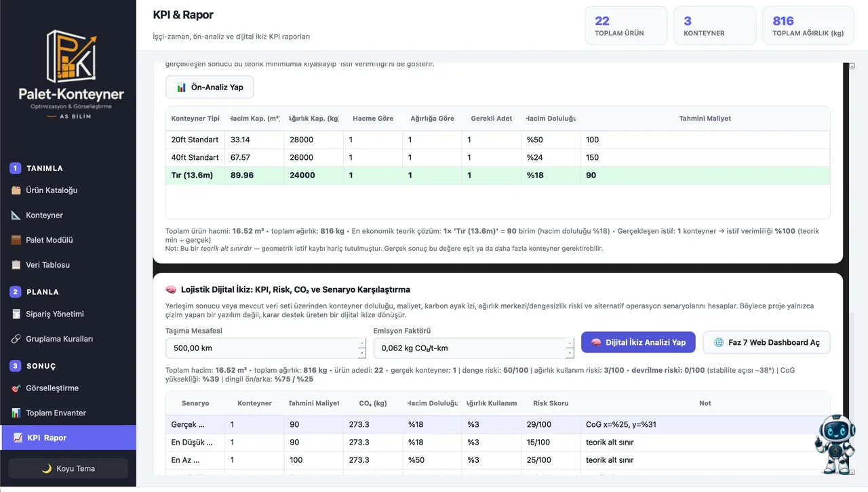
Task: Select the 20ft Standart row
Action: click(498, 140)
